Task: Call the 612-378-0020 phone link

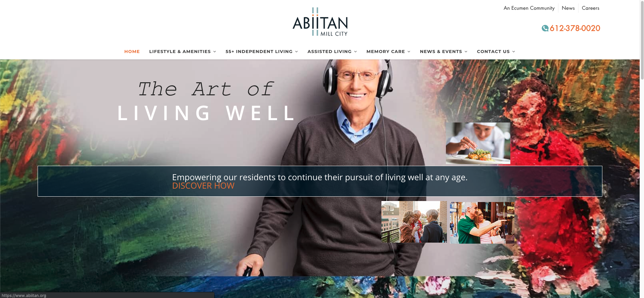Action: pyautogui.click(x=575, y=28)
